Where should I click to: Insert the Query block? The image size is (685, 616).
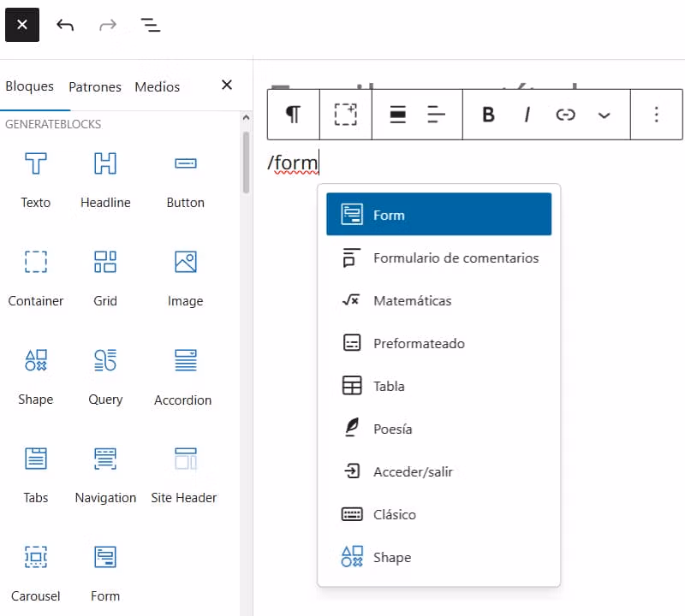[x=105, y=376]
